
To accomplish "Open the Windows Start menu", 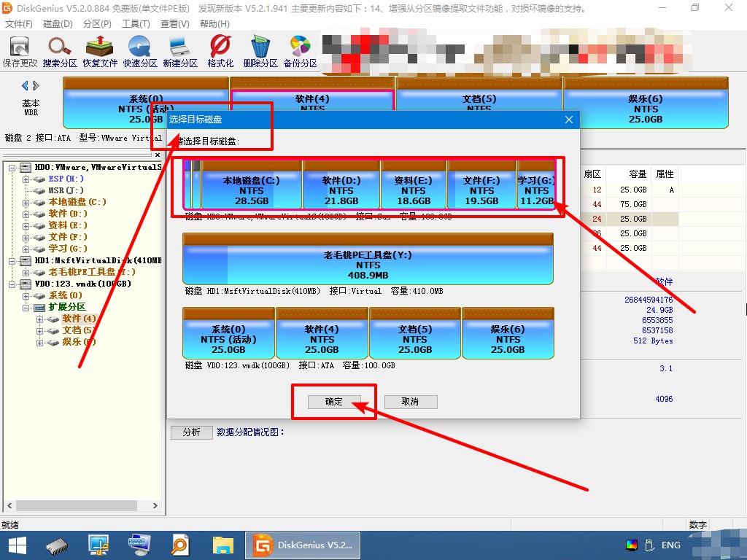I will 18,545.
